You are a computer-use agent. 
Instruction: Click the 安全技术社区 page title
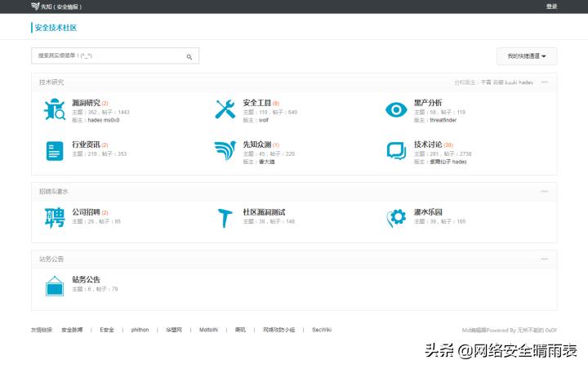[56, 28]
